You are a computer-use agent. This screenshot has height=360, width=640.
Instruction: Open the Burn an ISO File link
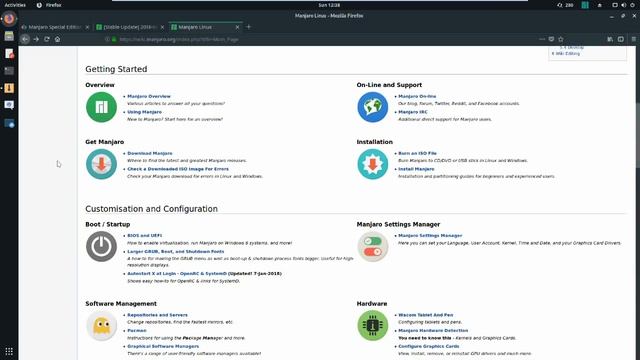[x=417, y=153]
